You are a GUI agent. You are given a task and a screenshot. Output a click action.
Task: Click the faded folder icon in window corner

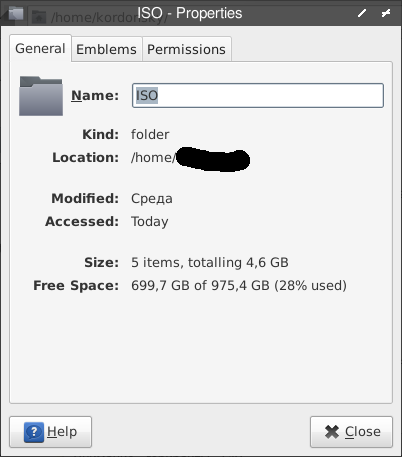[16, 14]
